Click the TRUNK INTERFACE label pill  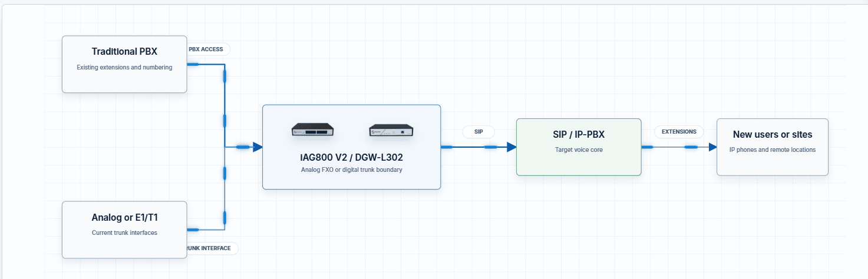(212, 248)
